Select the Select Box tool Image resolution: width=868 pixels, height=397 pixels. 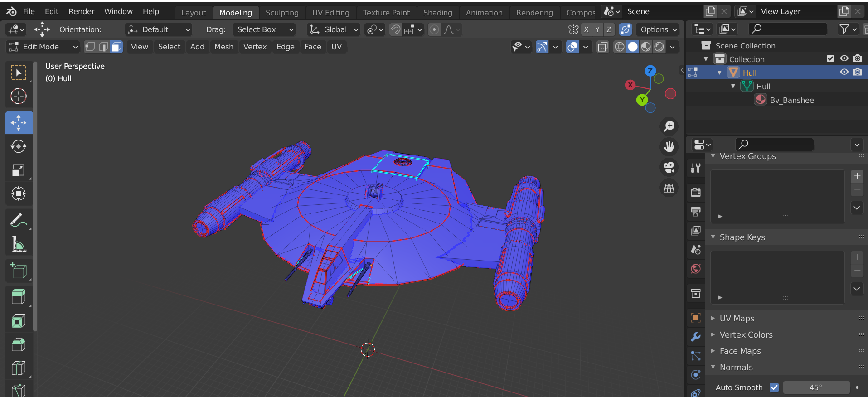pos(19,73)
